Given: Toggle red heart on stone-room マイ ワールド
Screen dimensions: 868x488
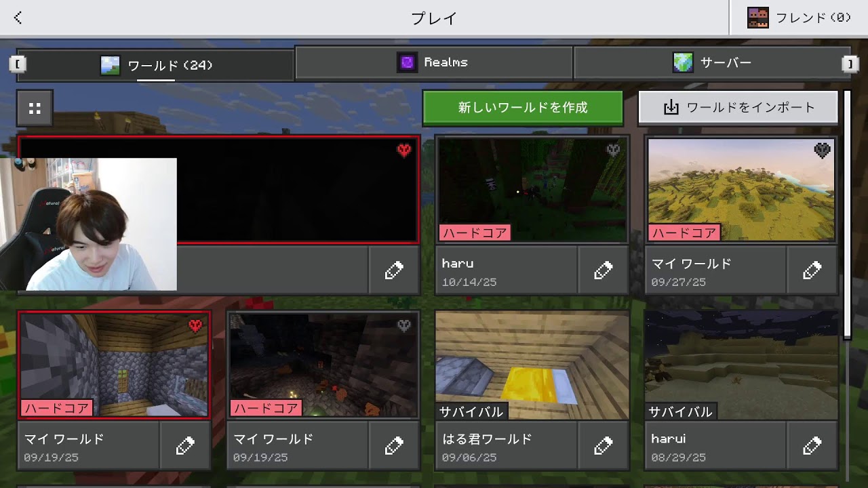Looking at the screenshot, I should (x=195, y=326).
